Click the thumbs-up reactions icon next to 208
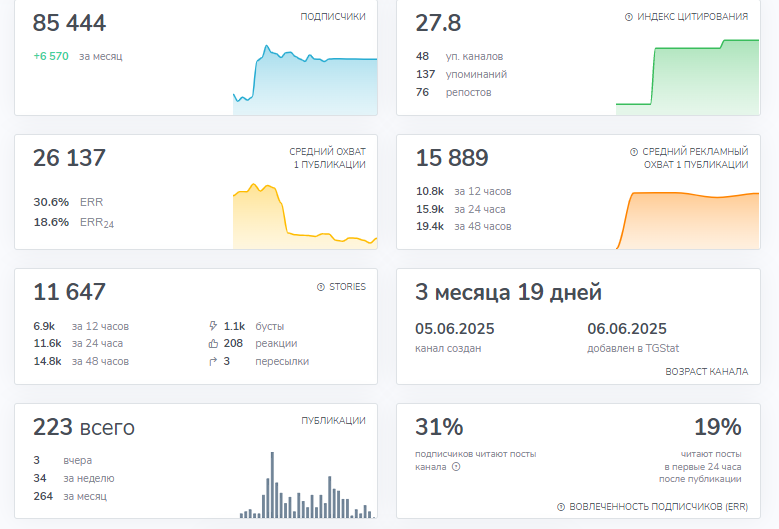 pos(213,343)
